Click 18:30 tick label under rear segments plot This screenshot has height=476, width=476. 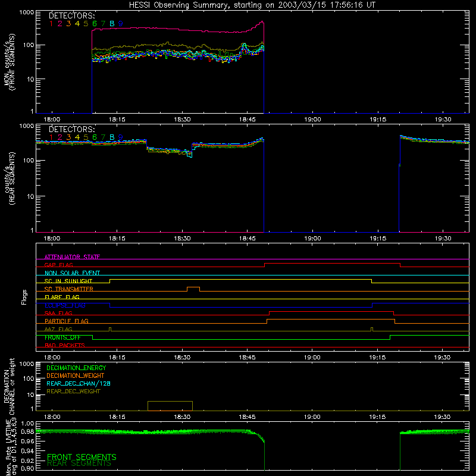coord(183,239)
